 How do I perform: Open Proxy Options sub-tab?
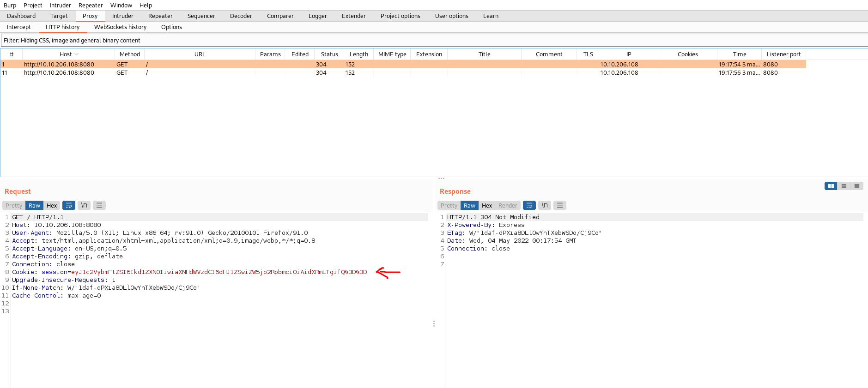pyautogui.click(x=171, y=27)
